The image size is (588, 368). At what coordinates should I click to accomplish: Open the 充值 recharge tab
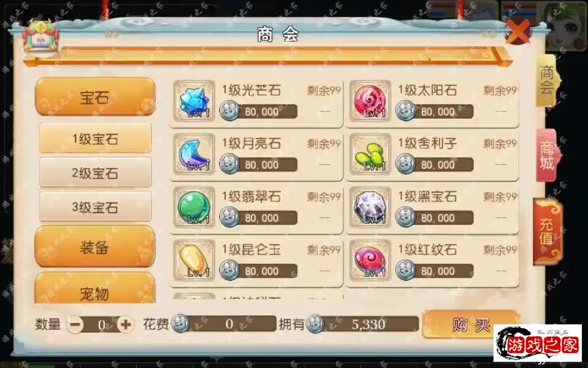tap(548, 232)
